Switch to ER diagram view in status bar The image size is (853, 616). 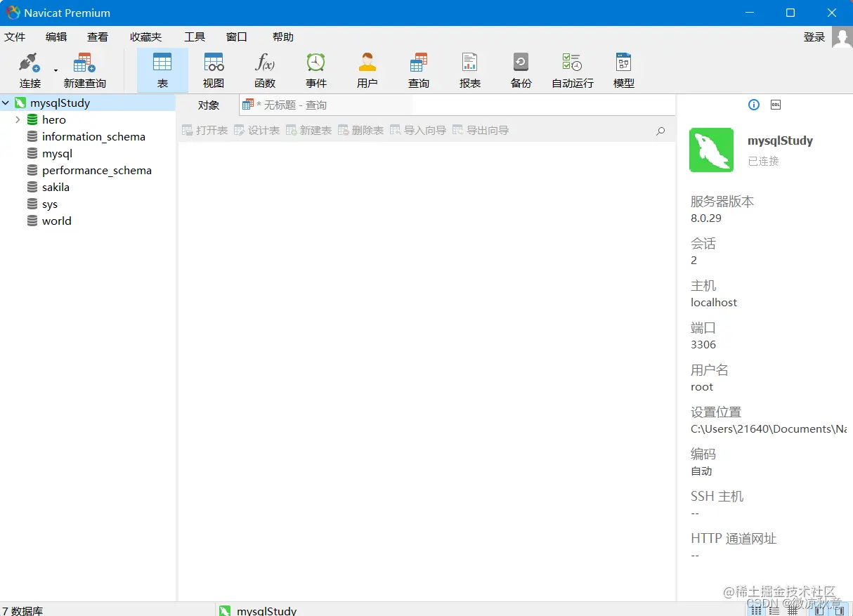(x=792, y=610)
